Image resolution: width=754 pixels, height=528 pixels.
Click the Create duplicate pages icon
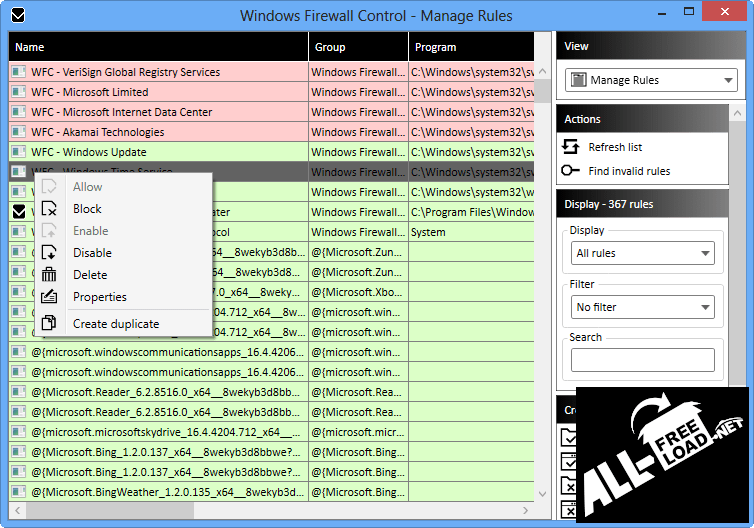tap(49, 324)
